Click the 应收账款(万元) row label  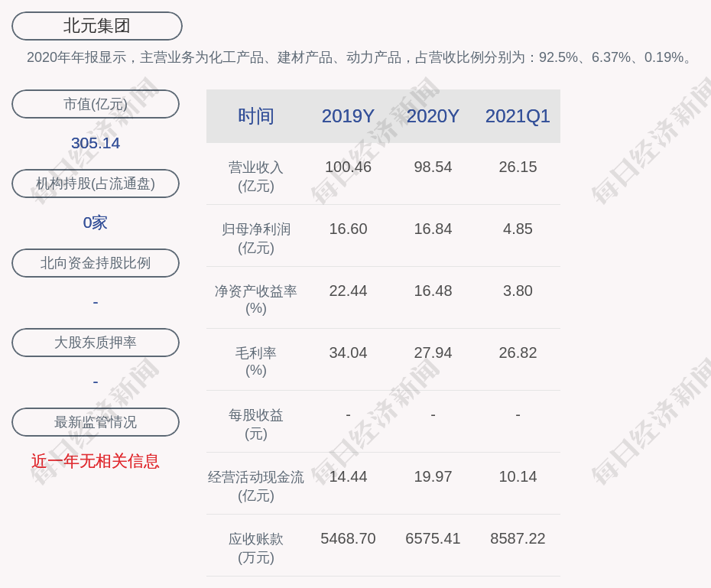[255, 547]
